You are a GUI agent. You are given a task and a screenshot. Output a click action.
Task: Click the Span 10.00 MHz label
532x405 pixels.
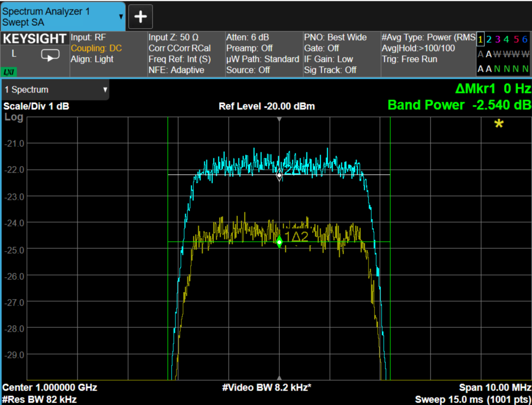(x=495, y=387)
